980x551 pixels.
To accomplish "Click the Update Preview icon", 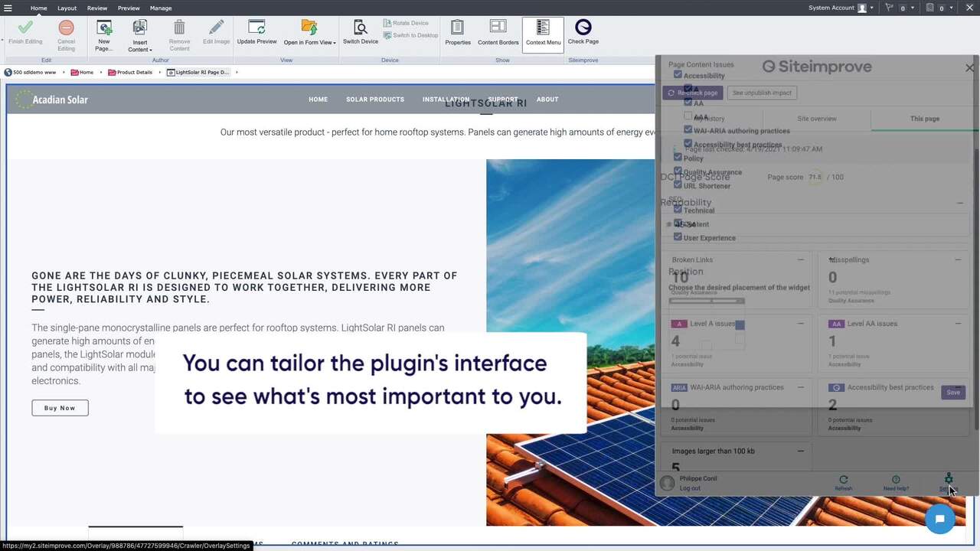I will (x=256, y=28).
